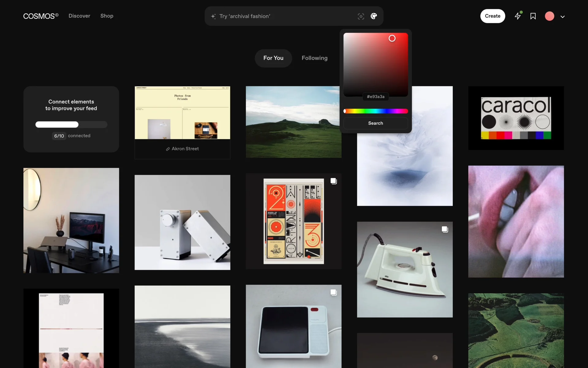Click the rainbow hue slider

click(375, 111)
